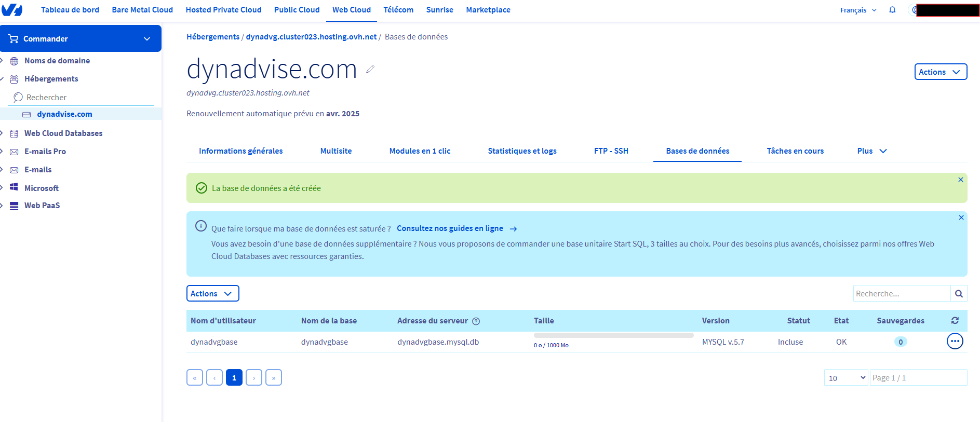Screen dimensions: 980x422
Task: Open the rows-per-page selector showing 10
Action: coord(846,377)
